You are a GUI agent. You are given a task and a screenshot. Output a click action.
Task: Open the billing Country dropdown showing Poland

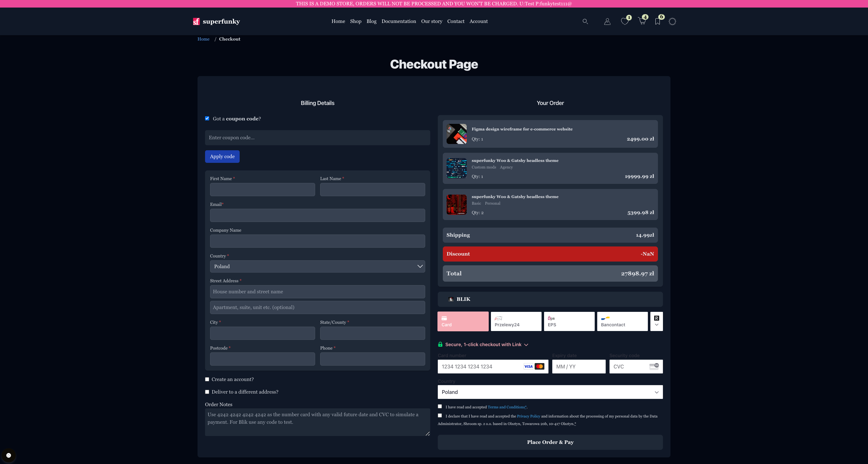[317, 266]
